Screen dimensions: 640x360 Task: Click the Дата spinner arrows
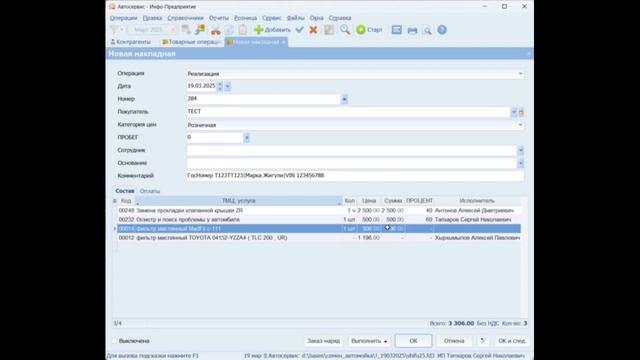pos(220,86)
